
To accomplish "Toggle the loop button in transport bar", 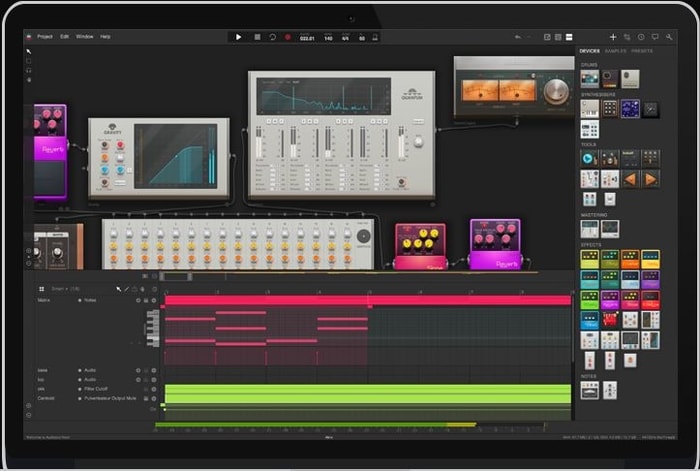I will 272,37.
